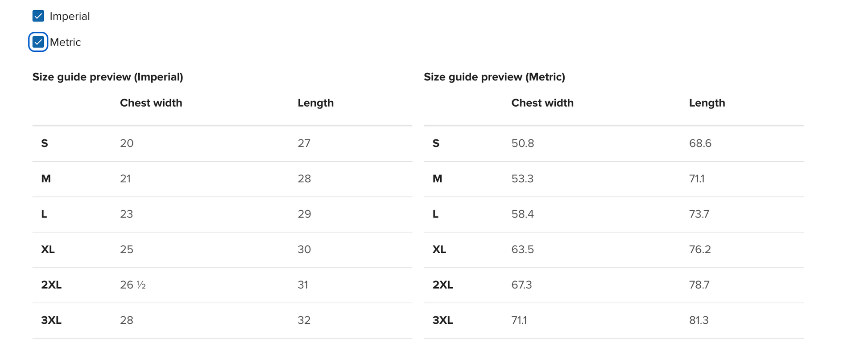Click the Length header in Metric table
The height and width of the screenshot is (360, 868).
pos(707,103)
